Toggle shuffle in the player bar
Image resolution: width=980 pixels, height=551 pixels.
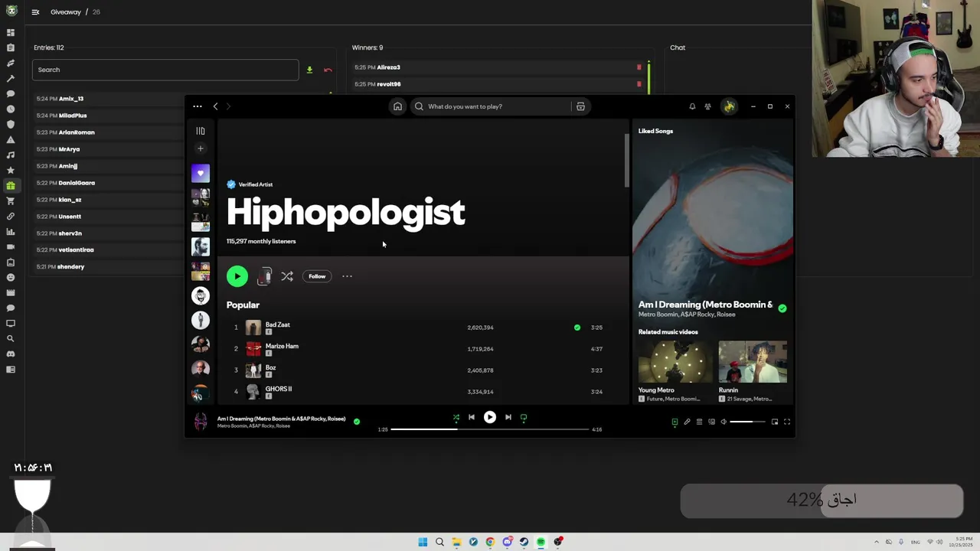tap(456, 417)
